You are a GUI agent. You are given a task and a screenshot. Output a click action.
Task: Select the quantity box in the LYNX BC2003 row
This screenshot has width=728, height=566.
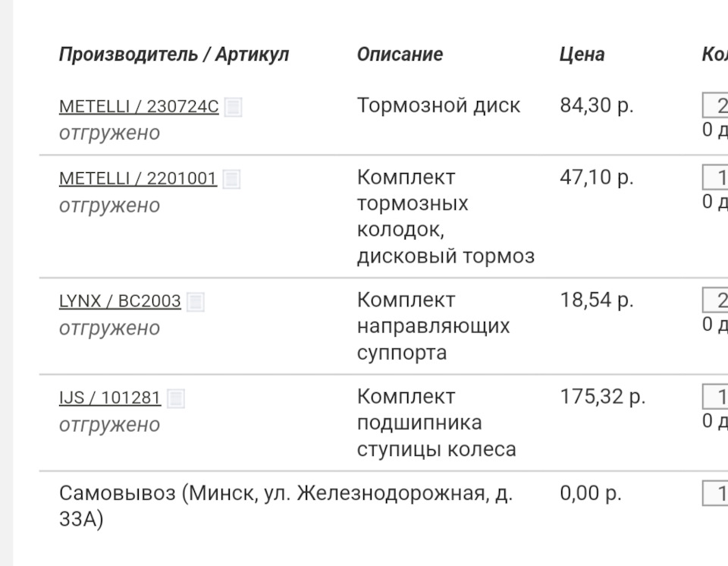(716, 300)
